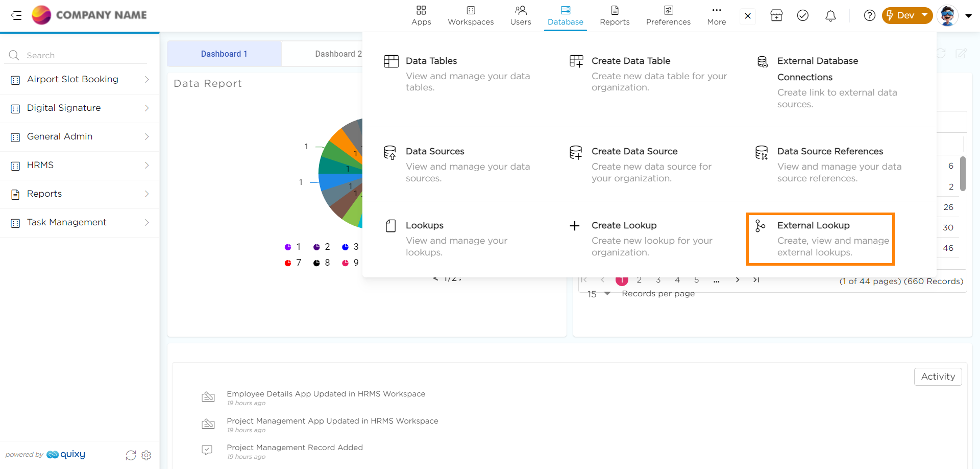Click the Apps grid icon

tap(421, 15)
